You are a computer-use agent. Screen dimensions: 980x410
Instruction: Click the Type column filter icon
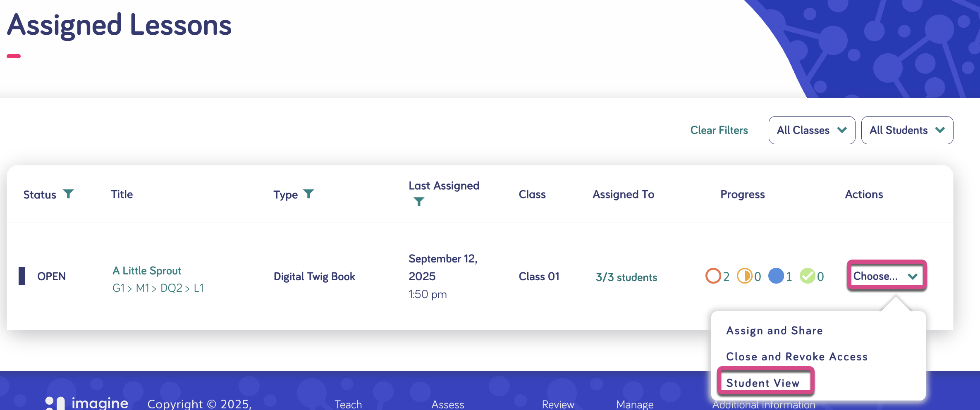308,193
